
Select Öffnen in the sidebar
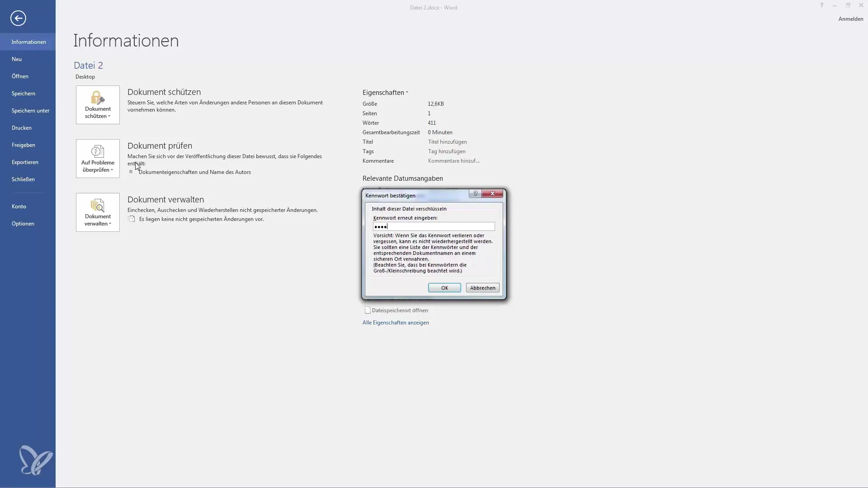[28, 76]
